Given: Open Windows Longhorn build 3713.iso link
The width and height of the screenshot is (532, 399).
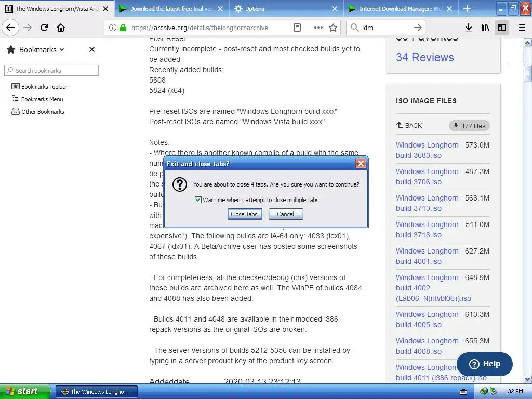Looking at the screenshot, I should point(427,203).
